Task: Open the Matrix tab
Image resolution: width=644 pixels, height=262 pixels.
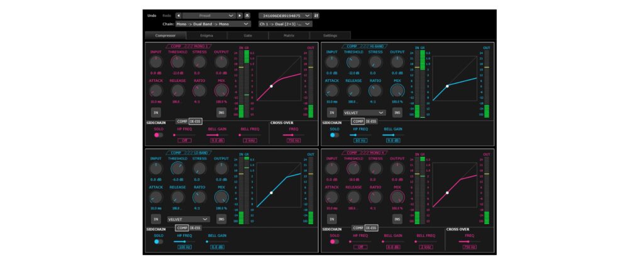Action: (x=289, y=36)
